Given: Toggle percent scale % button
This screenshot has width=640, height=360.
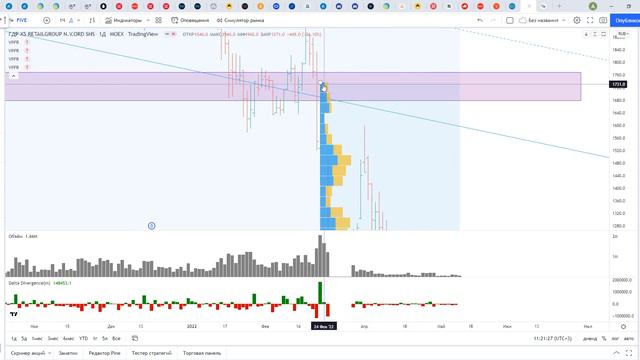Looking at the screenshot, I should pos(604,338).
